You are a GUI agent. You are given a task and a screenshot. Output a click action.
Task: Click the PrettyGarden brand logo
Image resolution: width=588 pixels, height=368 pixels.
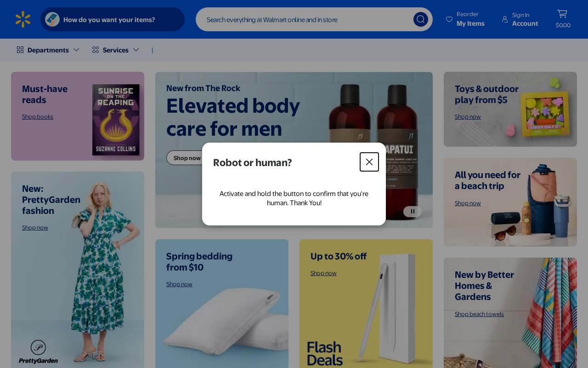[x=38, y=352]
